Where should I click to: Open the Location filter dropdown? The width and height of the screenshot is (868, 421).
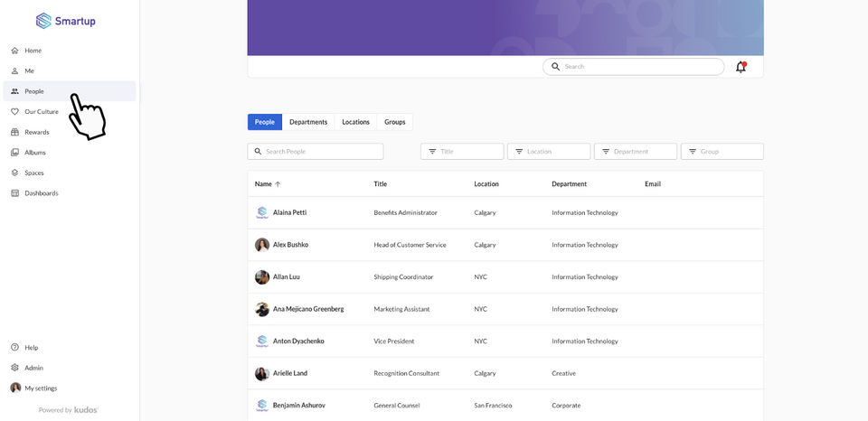coord(549,152)
